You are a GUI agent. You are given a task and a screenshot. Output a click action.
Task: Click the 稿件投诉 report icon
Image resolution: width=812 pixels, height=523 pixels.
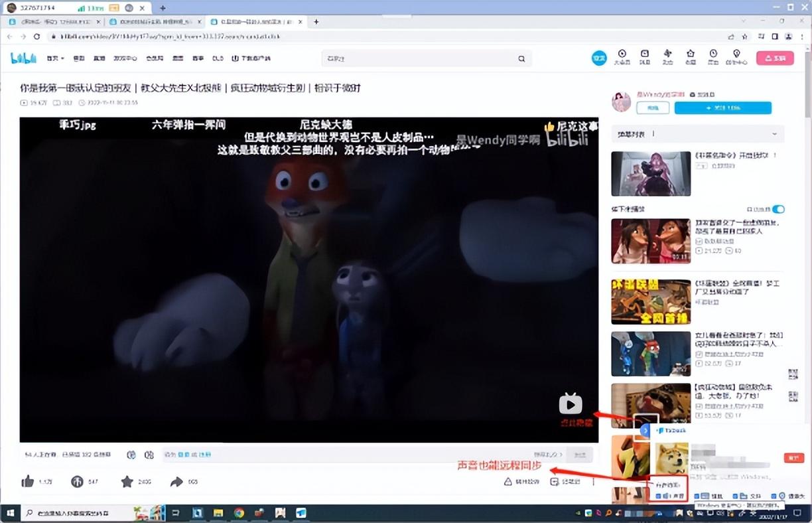point(508,482)
